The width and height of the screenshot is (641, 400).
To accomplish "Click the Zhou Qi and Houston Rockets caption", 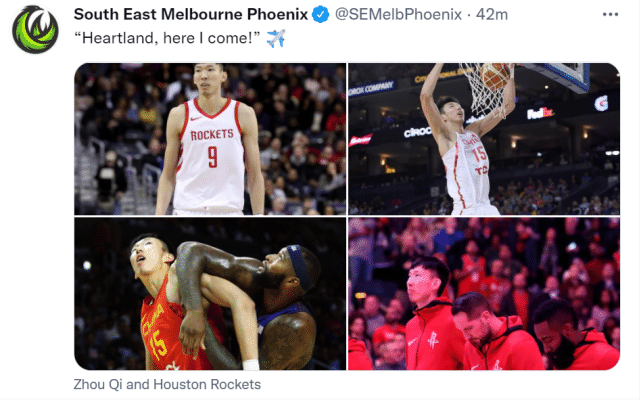I will pyautogui.click(x=167, y=384).
